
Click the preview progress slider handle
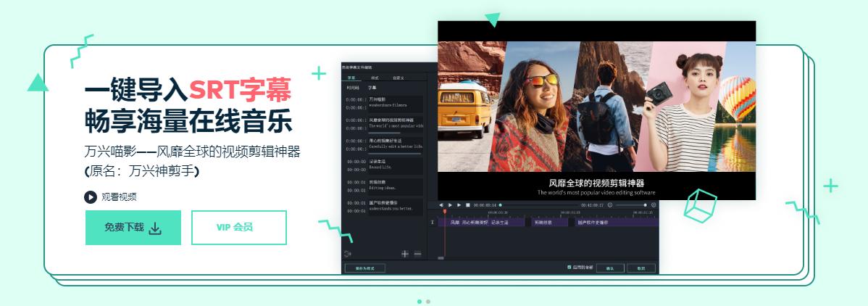[501, 205]
